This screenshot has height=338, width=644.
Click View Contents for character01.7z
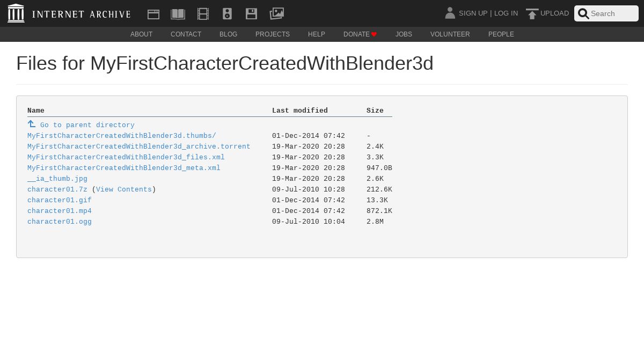pyautogui.click(x=124, y=189)
